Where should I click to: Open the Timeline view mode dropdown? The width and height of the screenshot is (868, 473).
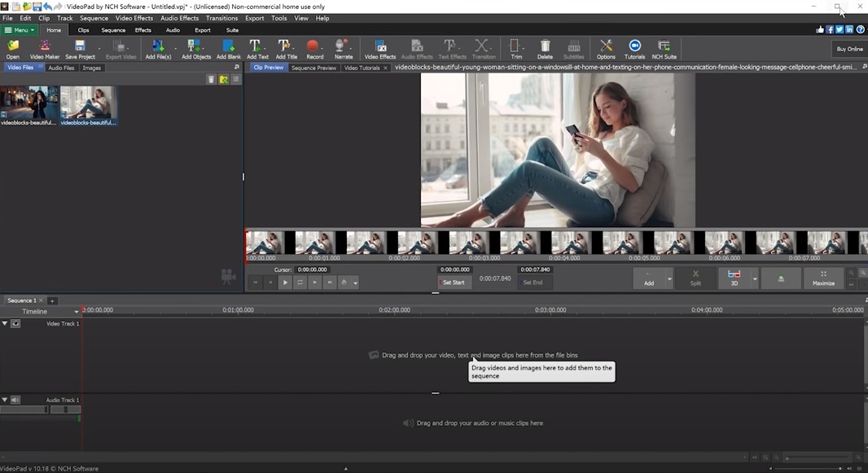[77, 312]
